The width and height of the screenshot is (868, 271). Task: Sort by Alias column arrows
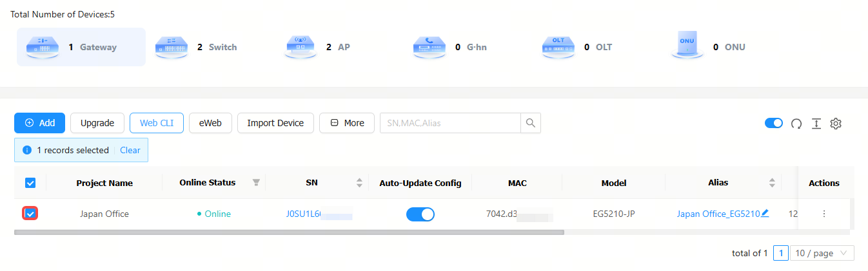(772, 183)
